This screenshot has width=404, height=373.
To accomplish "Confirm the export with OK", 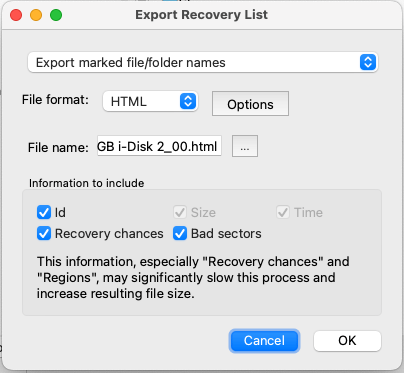I will pos(347,341).
